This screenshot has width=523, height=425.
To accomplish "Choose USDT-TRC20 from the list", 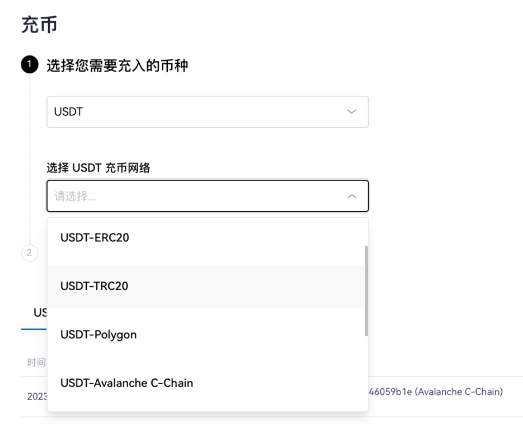I will pos(205,287).
